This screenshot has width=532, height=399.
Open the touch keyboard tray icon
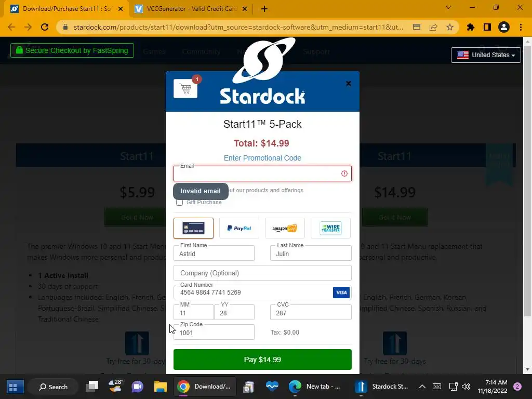pos(437,387)
